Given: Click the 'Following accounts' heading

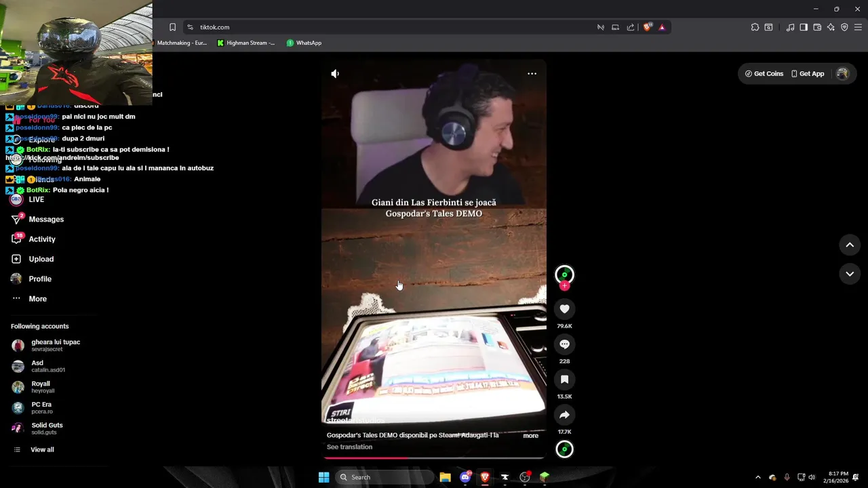Looking at the screenshot, I should [39, 326].
